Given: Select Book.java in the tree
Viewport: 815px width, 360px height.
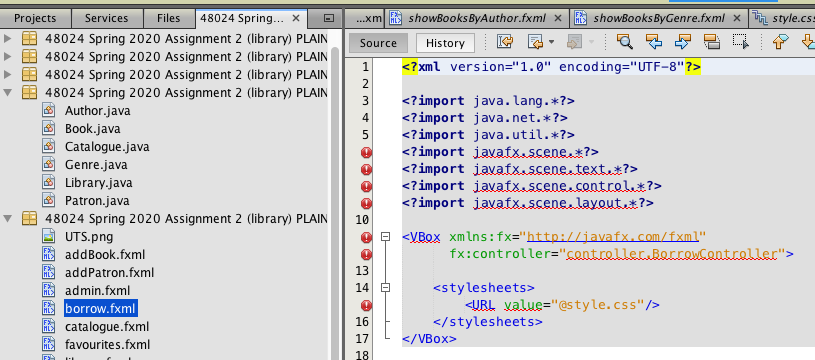Looking at the screenshot, I should pos(93,129).
